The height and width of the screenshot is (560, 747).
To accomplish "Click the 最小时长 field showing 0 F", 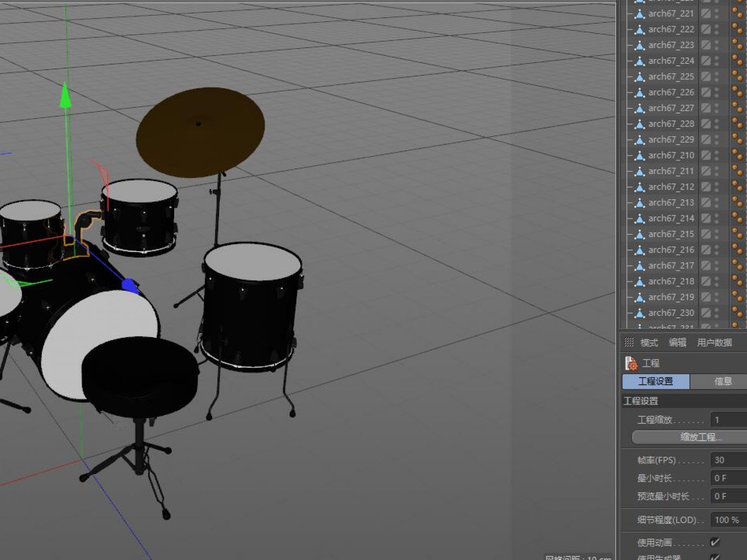I will pos(728,478).
